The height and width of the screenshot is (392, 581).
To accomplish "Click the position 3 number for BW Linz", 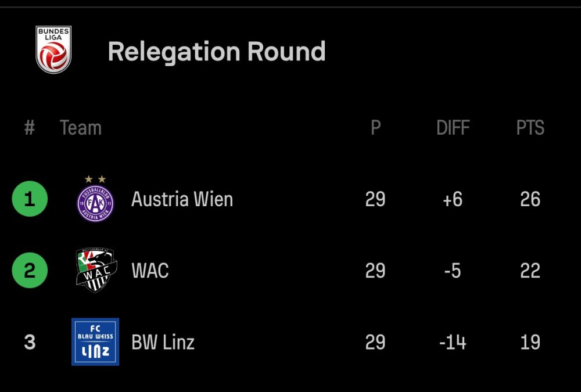I will point(30,342).
